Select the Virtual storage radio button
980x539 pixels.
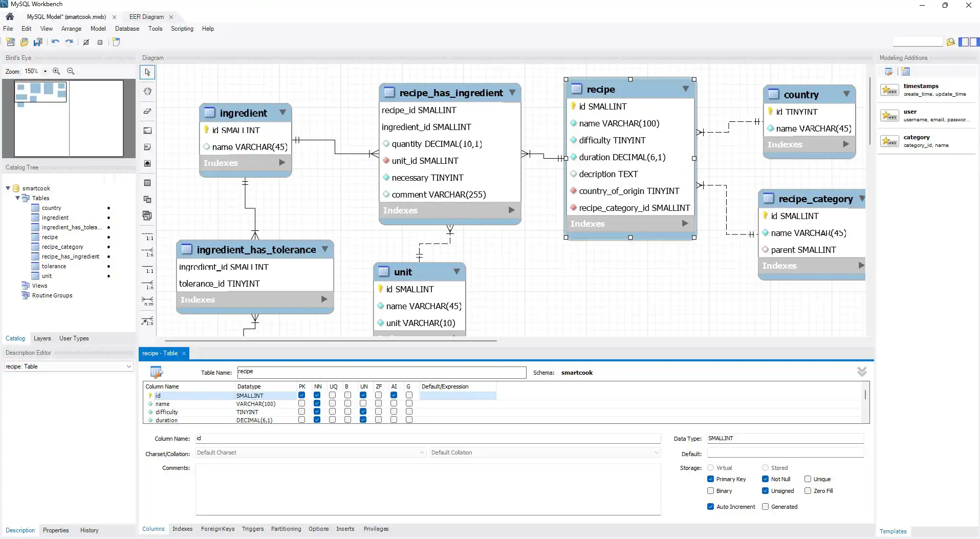pos(710,468)
